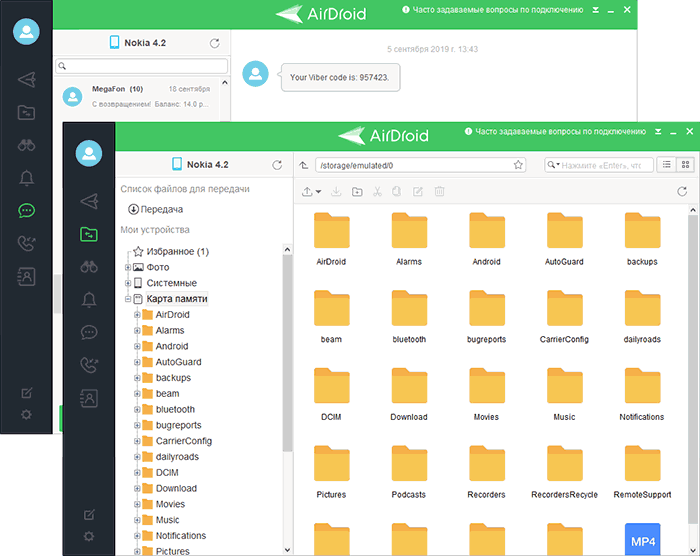The width and height of the screenshot is (700, 556).
Task: Go up one folder level in the file browser
Action: pyautogui.click(x=304, y=165)
